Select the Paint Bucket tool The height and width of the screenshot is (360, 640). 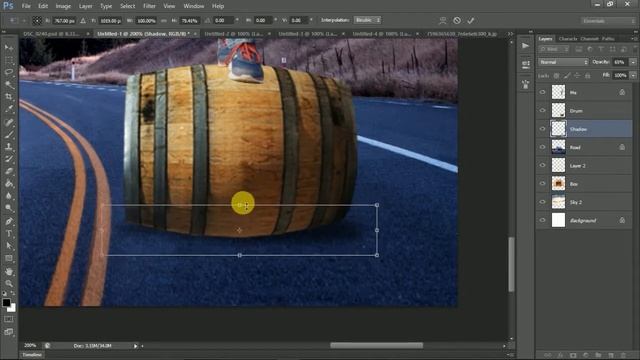(9, 183)
